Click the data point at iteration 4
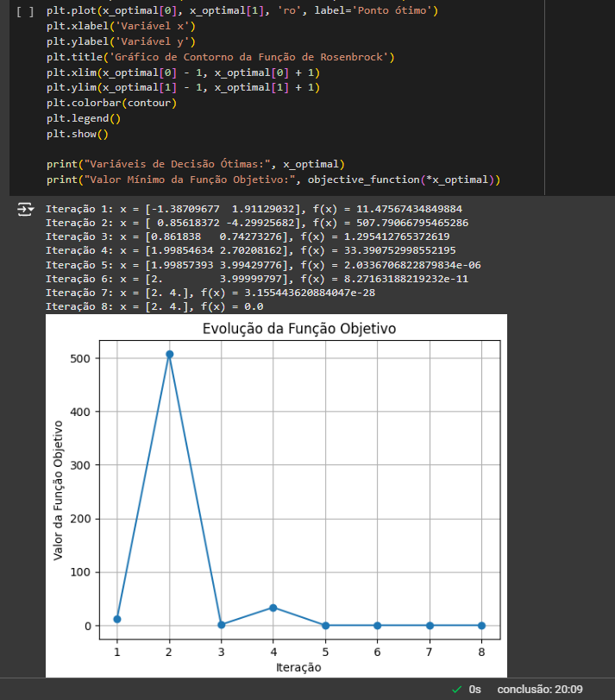Image resolution: width=615 pixels, height=700 pixels. (273, 608)
